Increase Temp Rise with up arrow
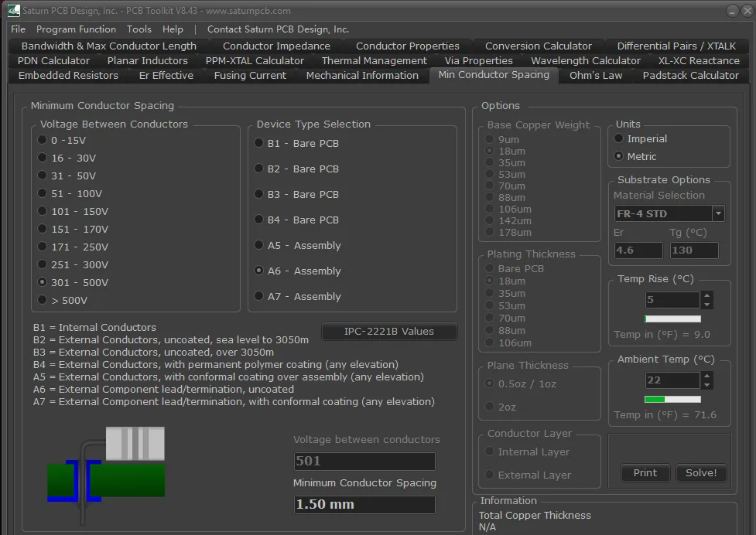The image size is (756, 535). (x=706, y=295)
